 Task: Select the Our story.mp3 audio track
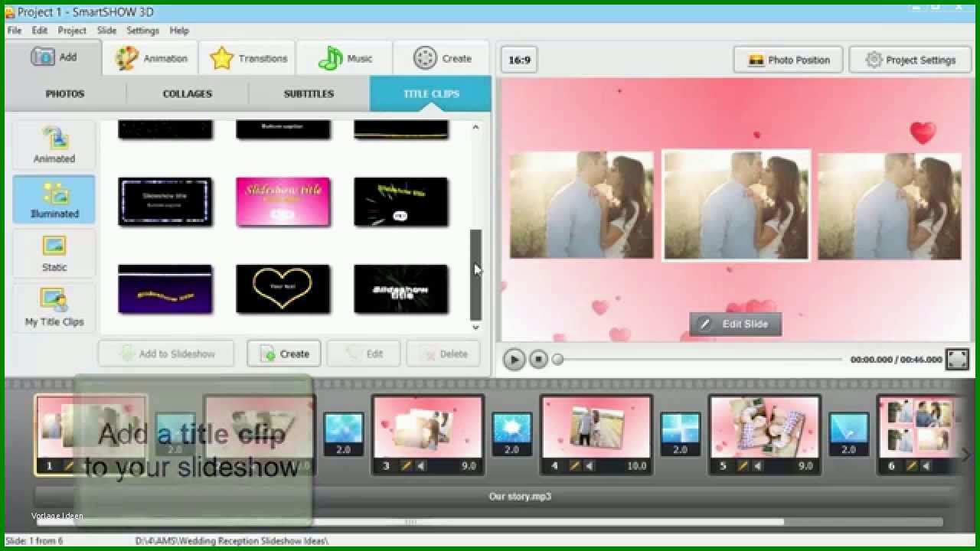pos(520,497)
